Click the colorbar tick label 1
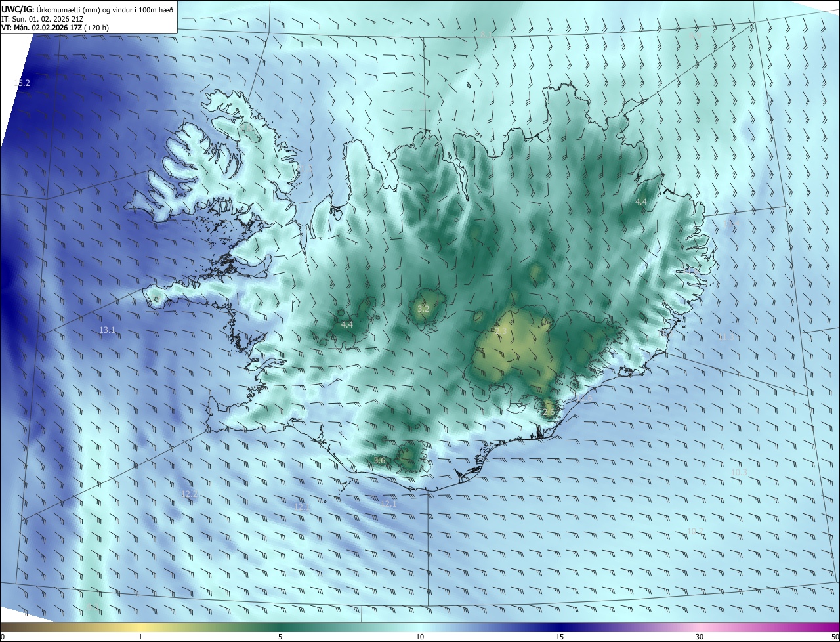This screenshot has width=840, height=642. point(140,637)
